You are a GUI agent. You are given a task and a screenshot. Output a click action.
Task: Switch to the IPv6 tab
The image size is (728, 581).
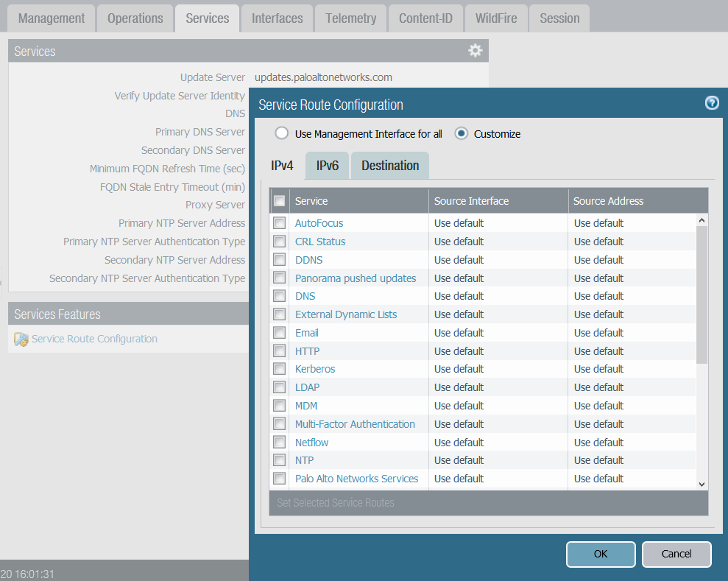pos(328,166)
